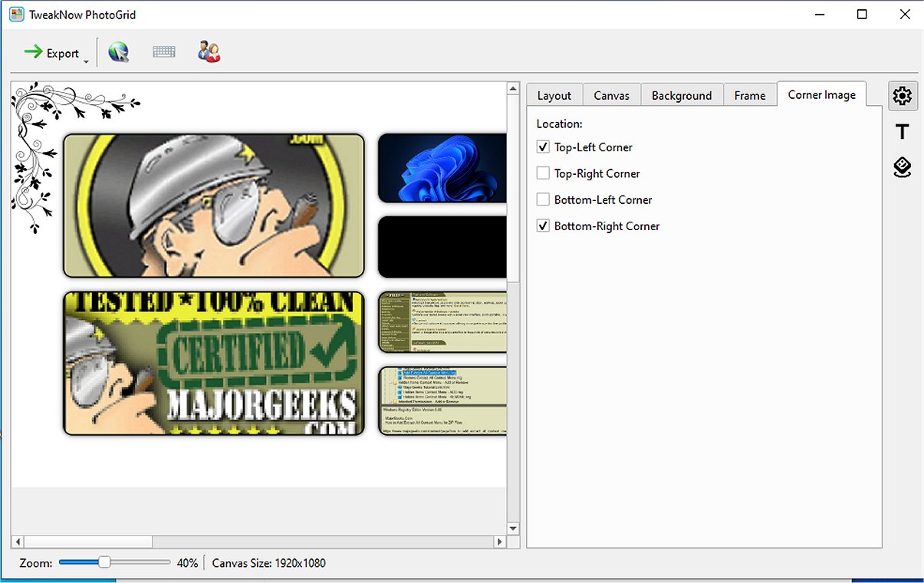Click the globe website icon in toolbar
The width and height of the screenshot is (924, 583).
[x=118, y=52]
